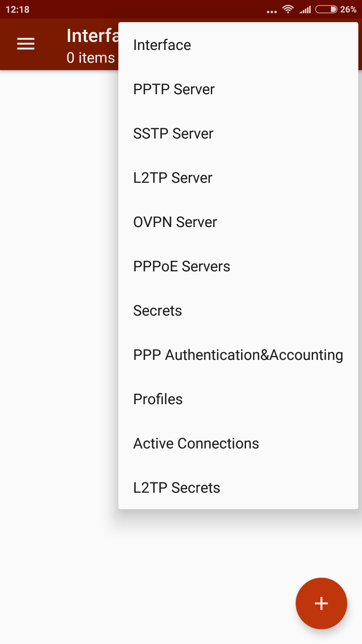Choose PPP Authentication&Accounting option
Viewport: 362px width, 644px height.
point(238,355)
